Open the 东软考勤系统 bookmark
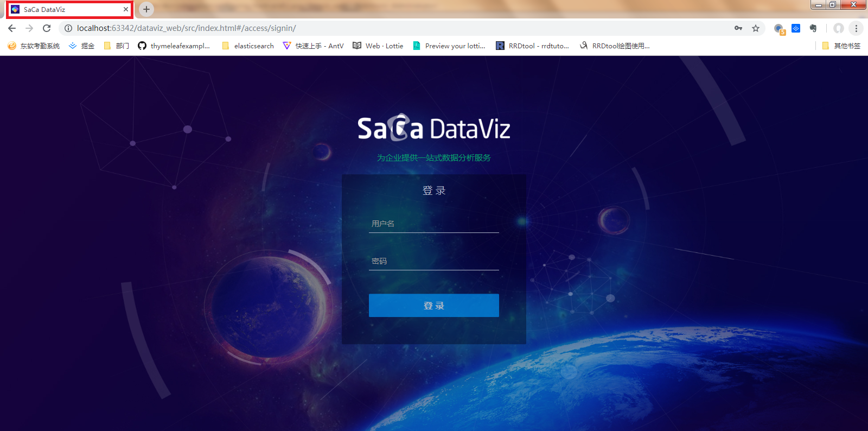Viewport: 868px width, 431px height. pos(34,46)
